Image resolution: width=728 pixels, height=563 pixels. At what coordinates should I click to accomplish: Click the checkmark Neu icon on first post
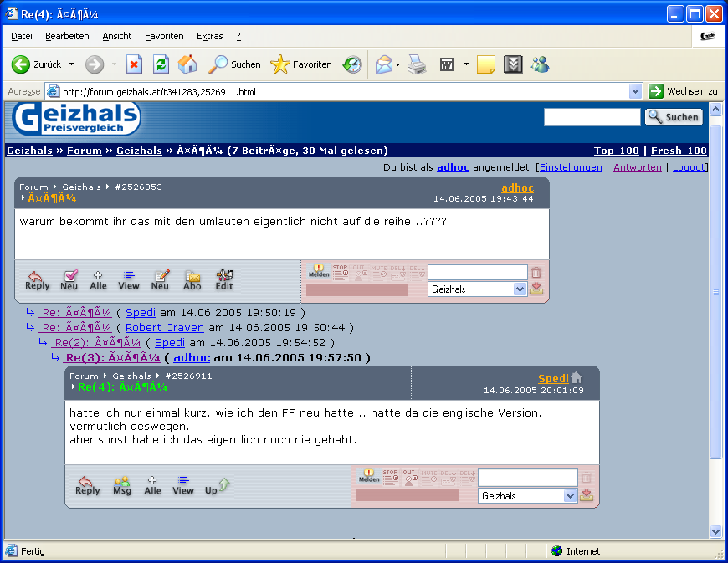(x=69, y=280)
